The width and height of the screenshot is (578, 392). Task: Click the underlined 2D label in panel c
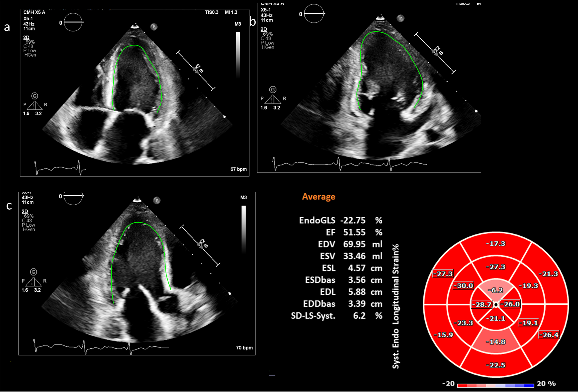pyautogui.click(x=25, y=211)
